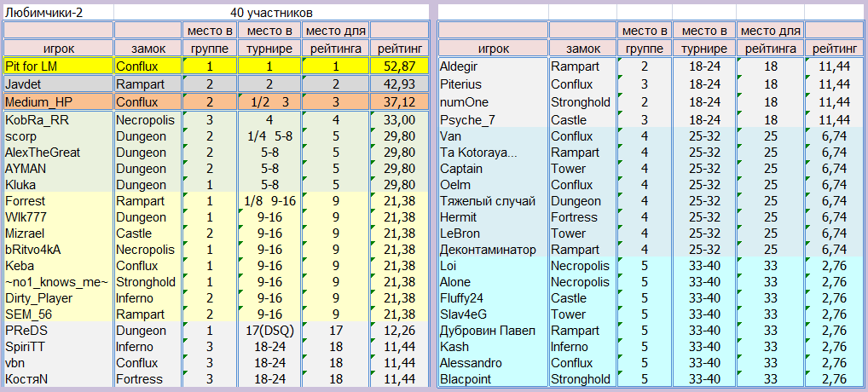The image size is (868, 392).
Task: Select 'Stronghold' castle in numOne row
Action: 582,102
